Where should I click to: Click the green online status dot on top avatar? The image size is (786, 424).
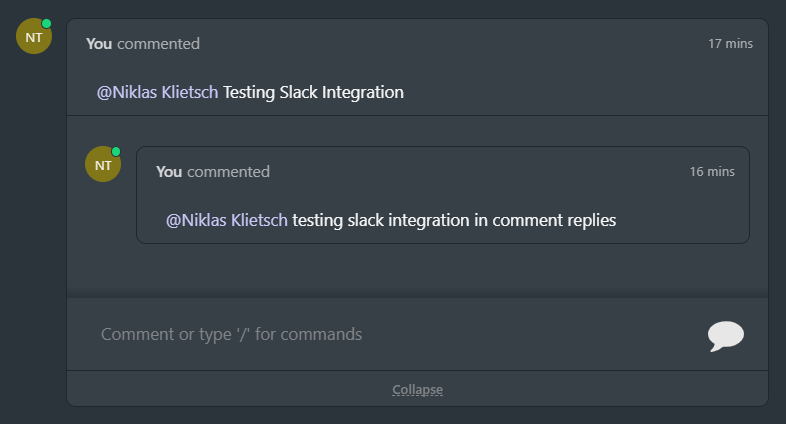coord(46,24)
